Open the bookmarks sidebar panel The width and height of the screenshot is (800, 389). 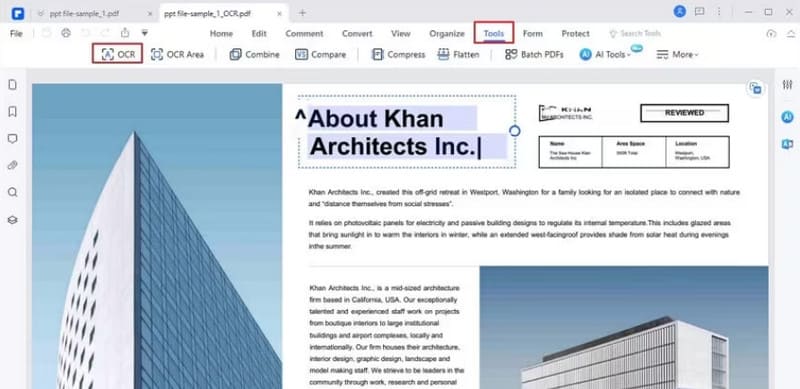coord(13,111)
